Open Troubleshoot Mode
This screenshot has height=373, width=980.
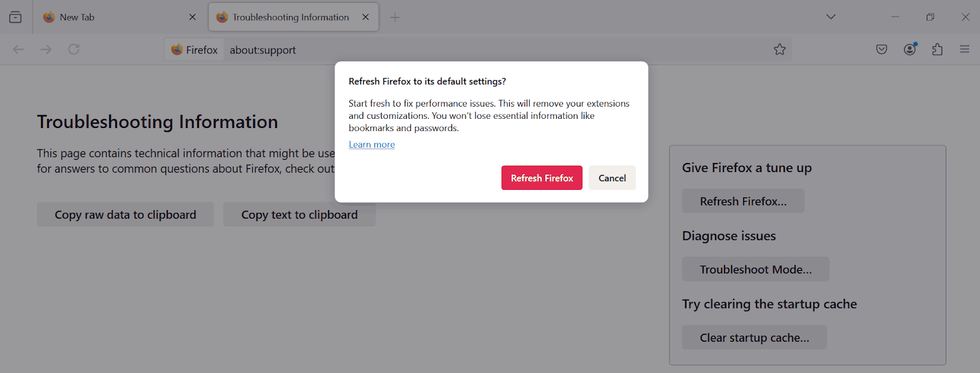(x=755, y=269)
